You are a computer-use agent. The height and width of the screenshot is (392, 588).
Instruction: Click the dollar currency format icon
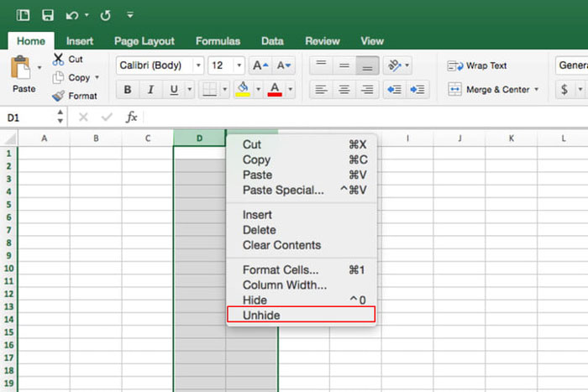[564, 90]
